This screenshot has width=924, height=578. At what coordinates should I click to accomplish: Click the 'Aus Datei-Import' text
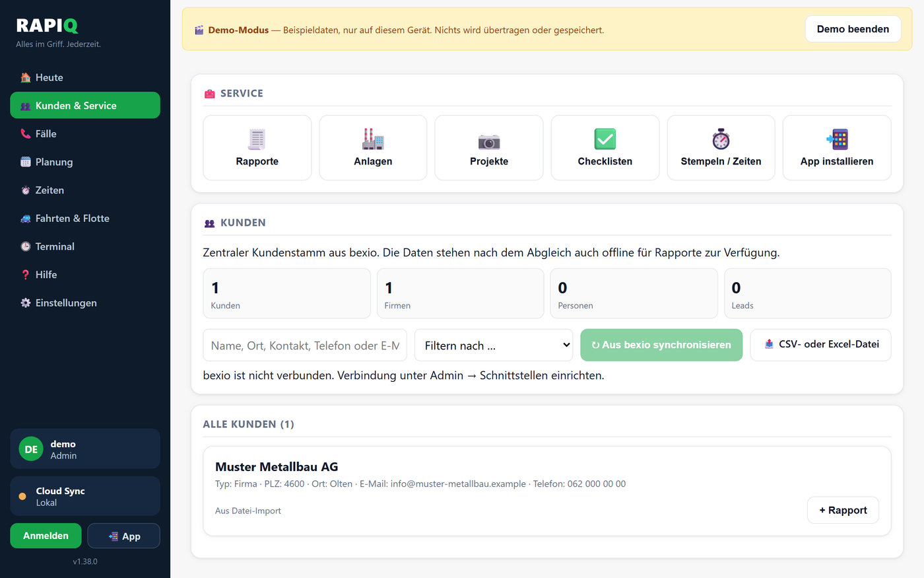point(248,511)
